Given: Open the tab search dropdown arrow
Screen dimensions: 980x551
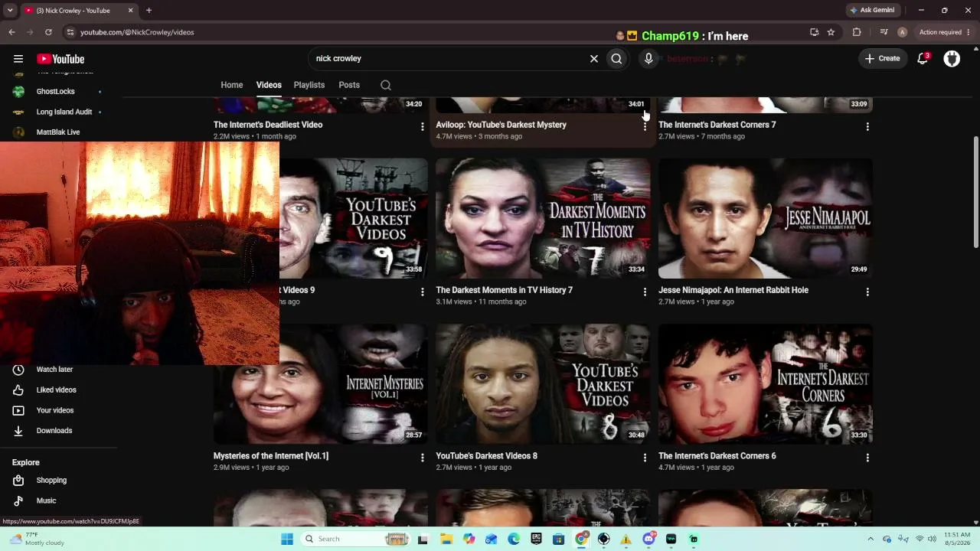Looking at the screenshot, I should [10, 10].
